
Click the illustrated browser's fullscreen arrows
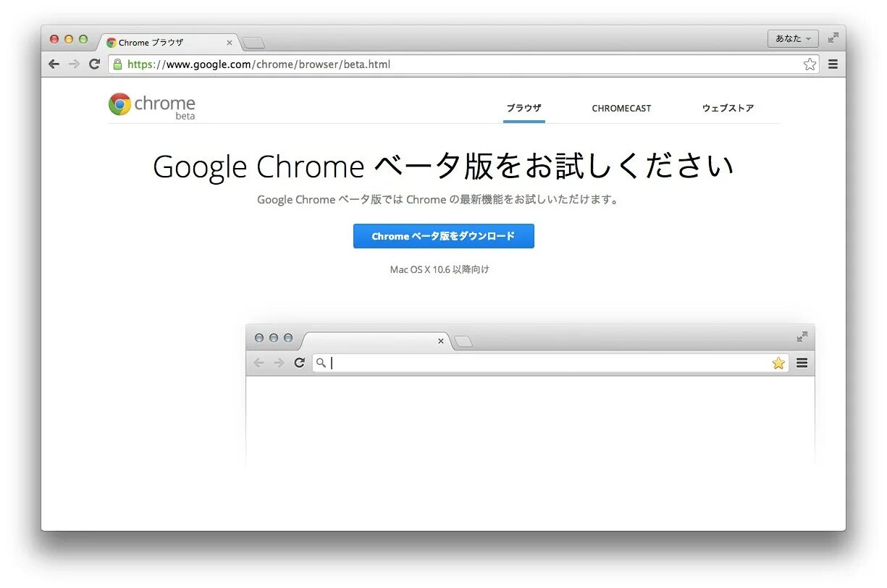pyautogui.click(x=802, y=337)
